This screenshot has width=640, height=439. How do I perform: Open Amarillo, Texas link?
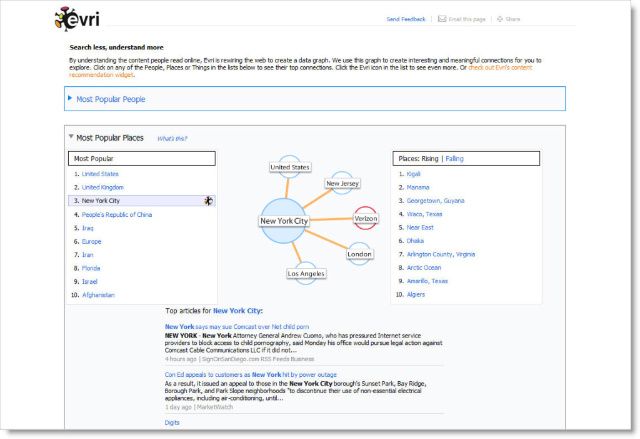[x=427, y=281]
